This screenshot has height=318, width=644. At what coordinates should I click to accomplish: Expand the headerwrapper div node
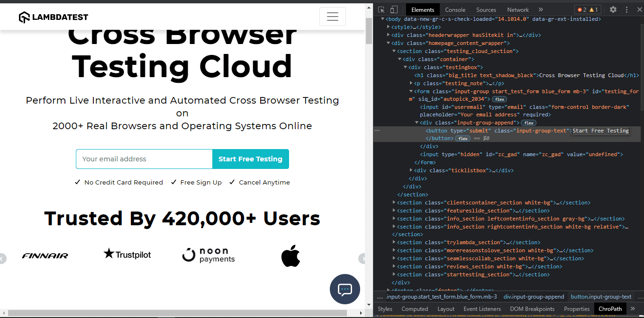point(389,35)
